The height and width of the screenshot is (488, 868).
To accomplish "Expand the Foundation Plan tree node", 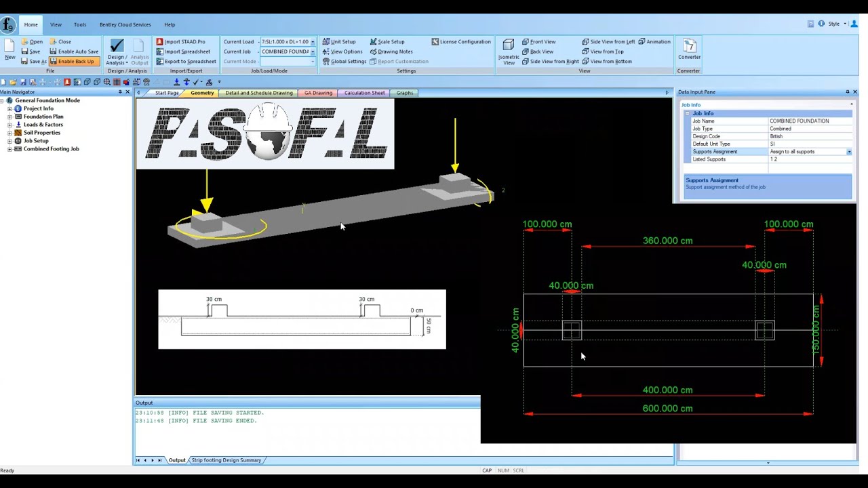I will click(10, 117).
